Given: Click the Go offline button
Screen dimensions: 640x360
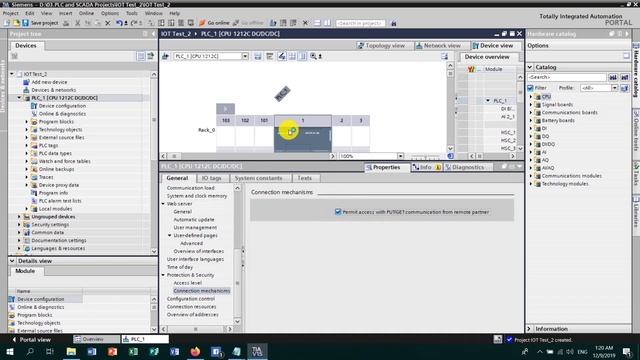Looking at the screenshot, I should (248, 23).
